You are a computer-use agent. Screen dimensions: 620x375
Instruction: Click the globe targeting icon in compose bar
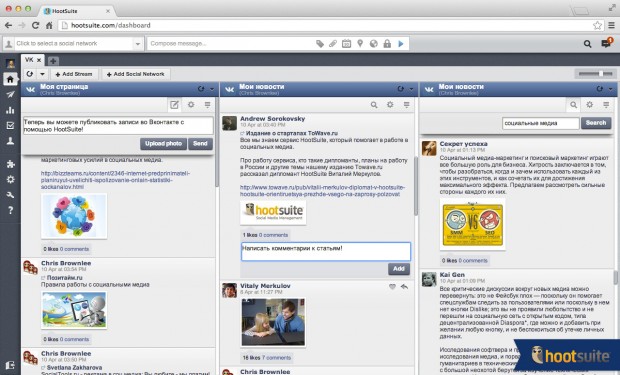coord(374,44)
